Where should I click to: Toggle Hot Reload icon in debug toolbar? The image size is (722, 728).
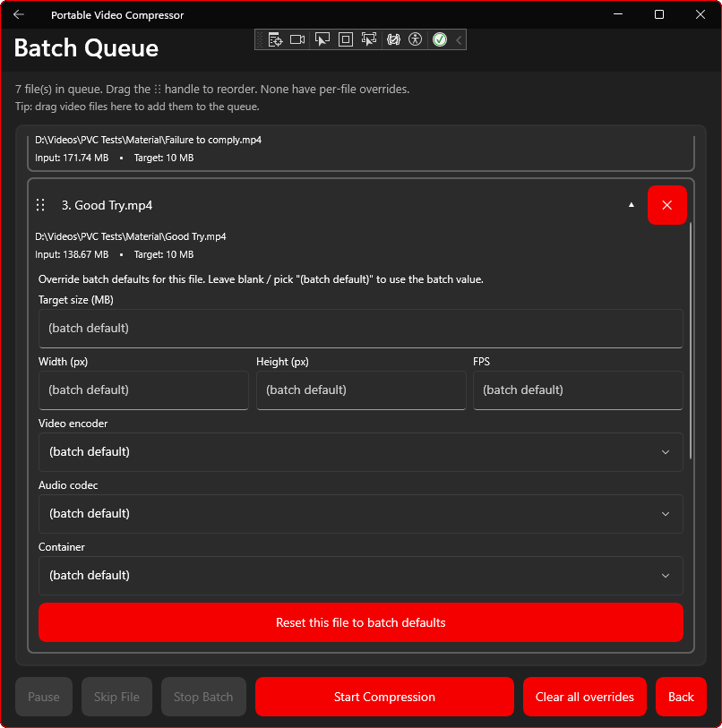pos(393,40)
